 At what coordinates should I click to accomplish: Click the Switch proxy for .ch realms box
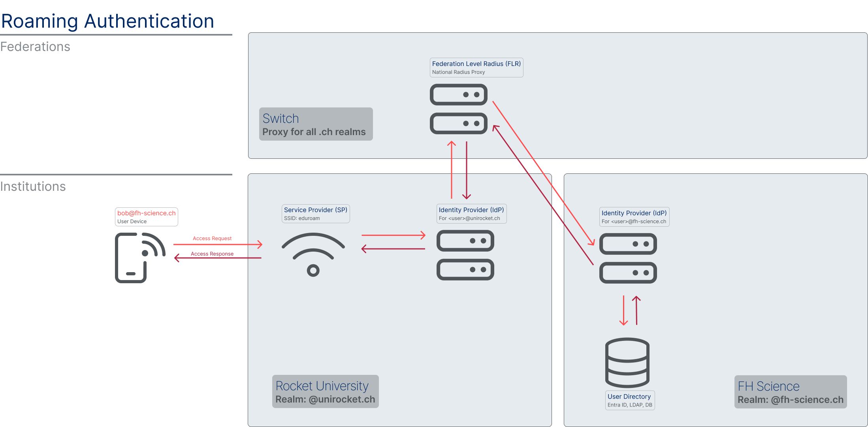click(x=315, y=124)
